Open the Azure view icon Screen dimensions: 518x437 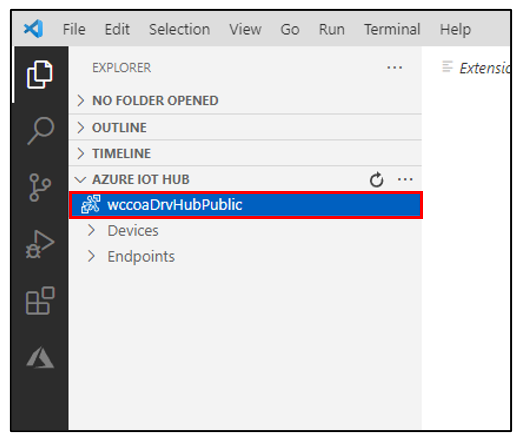coord(40,357)
